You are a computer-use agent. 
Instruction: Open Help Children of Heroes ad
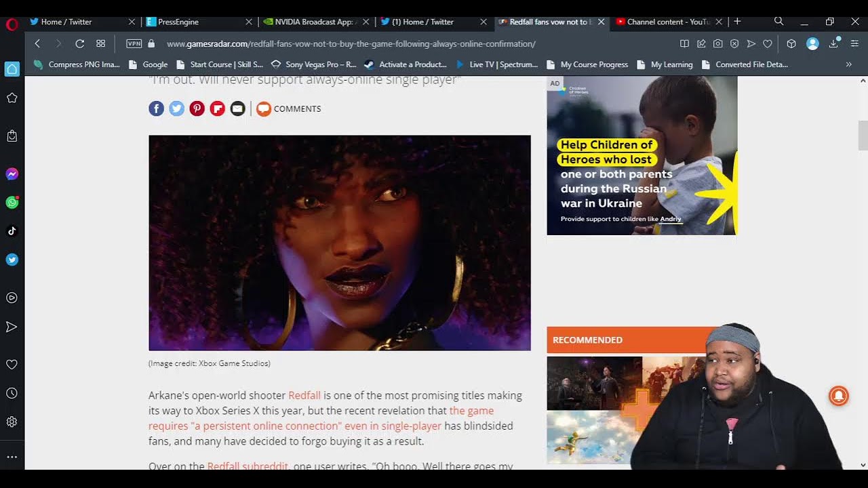tap(642, 156)
